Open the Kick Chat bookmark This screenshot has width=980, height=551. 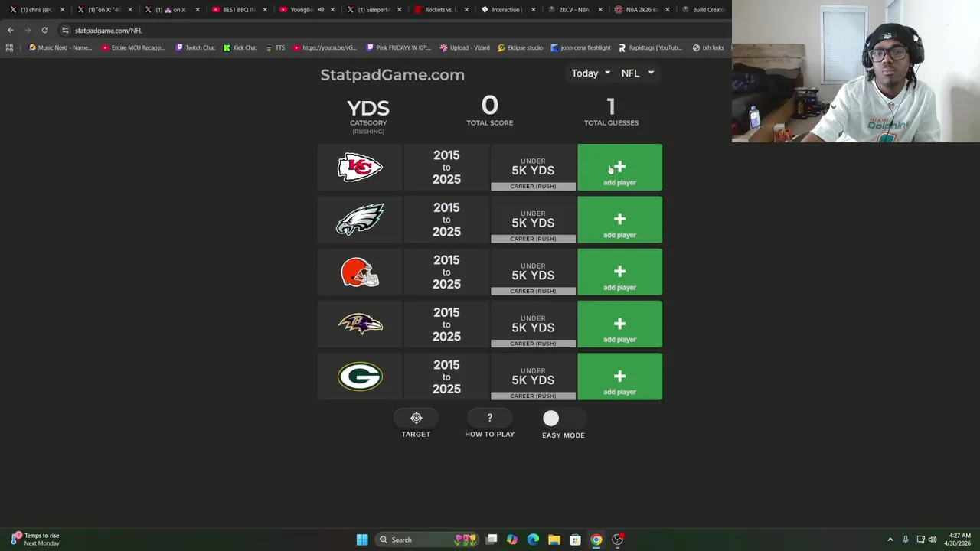coord(240,47)
